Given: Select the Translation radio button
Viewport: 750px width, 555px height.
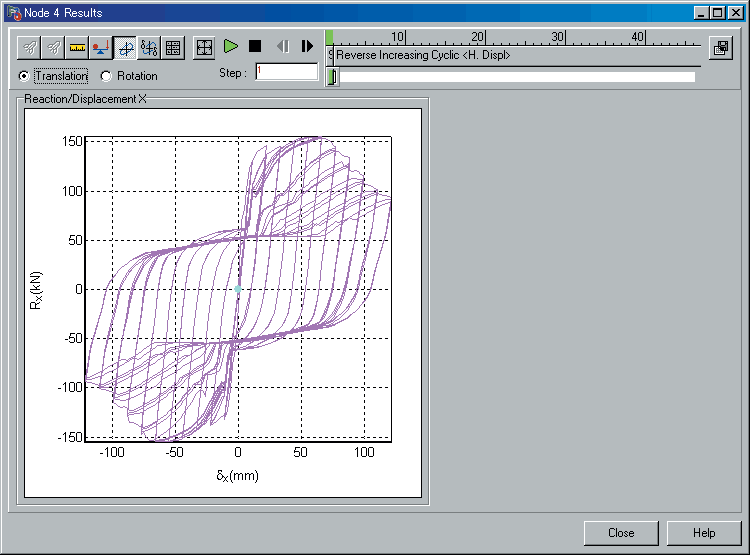Looking at the screenshot, I should click(25, 76).
